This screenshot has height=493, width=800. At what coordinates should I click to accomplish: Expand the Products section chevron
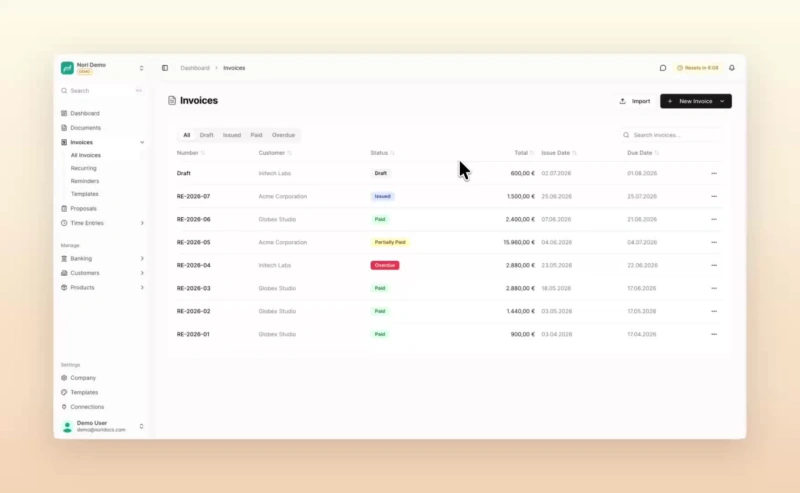142,287
